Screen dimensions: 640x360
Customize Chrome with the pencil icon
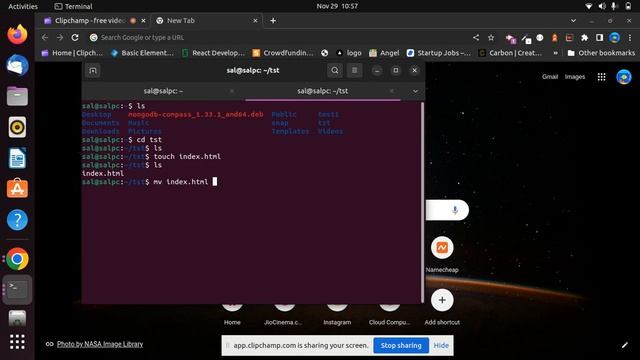624,345
